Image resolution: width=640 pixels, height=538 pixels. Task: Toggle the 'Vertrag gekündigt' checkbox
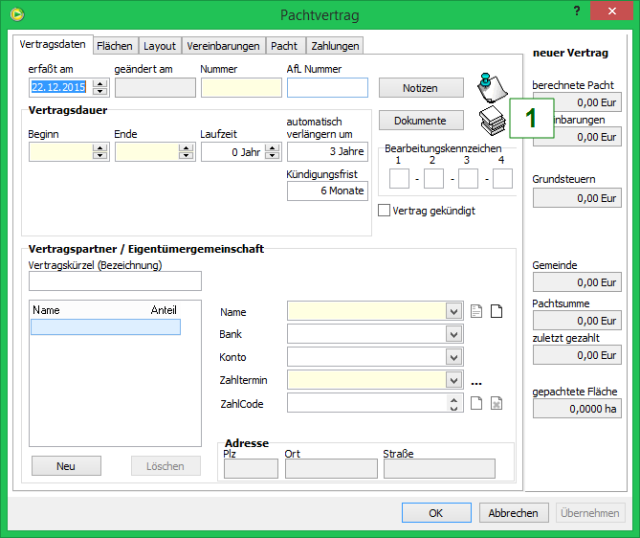coord(384,211)
